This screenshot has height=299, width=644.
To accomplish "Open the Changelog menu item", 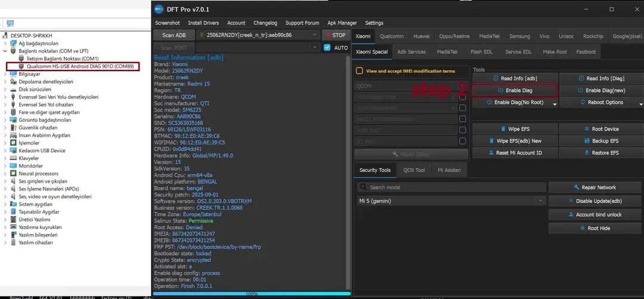I will click(265, 23).
